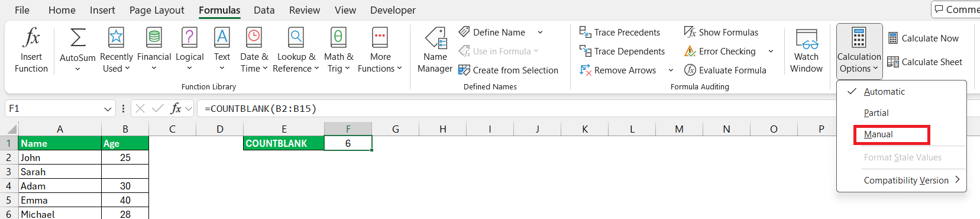Image resolution: width=980 pixels, height=219 pixels.
Task: Switch to the Data tab
Action: point(264,10)
